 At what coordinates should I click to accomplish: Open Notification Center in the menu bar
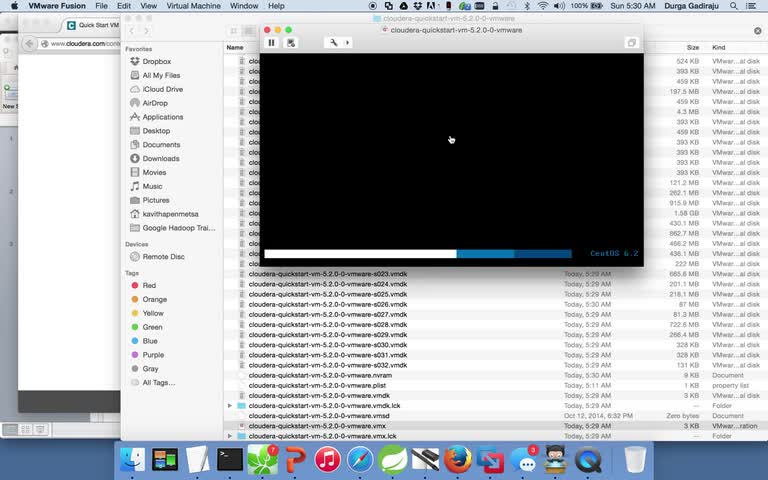click(x=751, y=6)
